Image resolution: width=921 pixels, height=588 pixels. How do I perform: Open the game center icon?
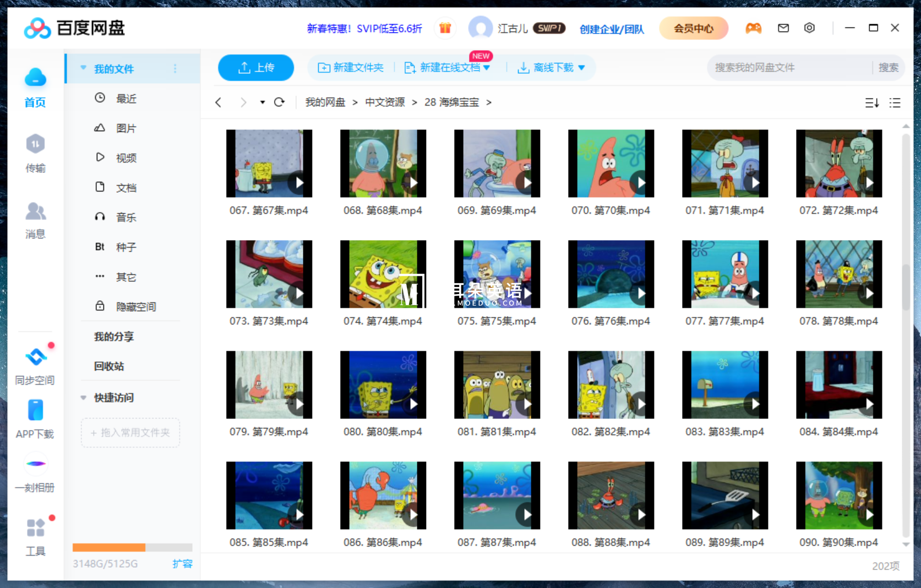(x=754, y=28)
